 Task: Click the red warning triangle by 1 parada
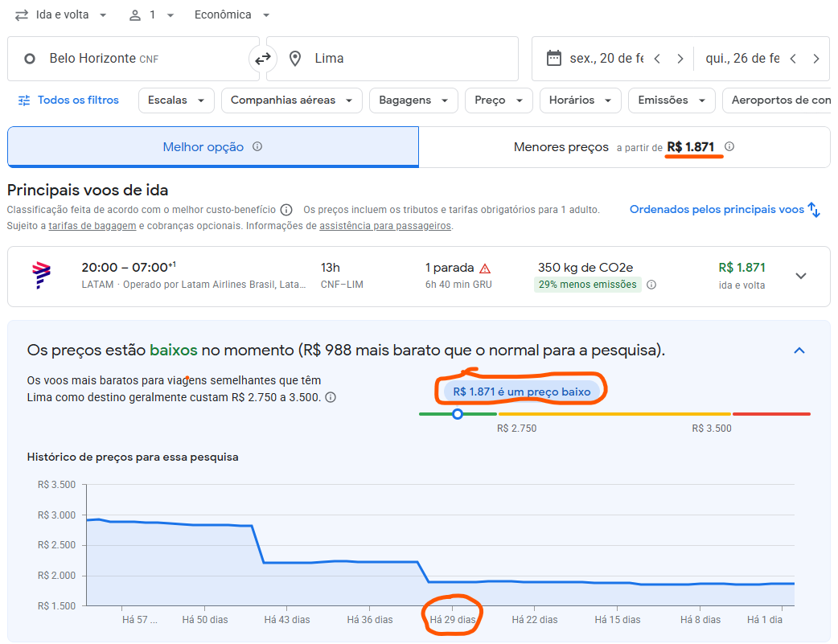click(485, 269)
